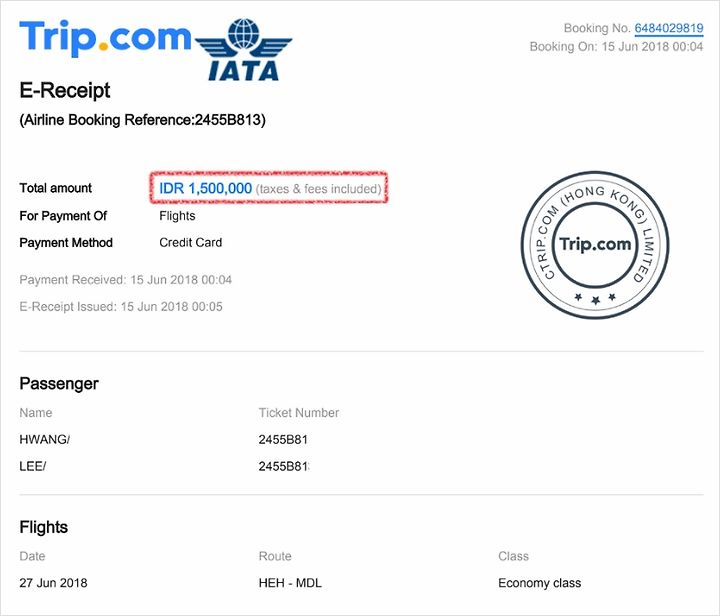The width and height of the screenshot is (720, 616).
Task: Click the Flights section heading
Action: point(44,527)
